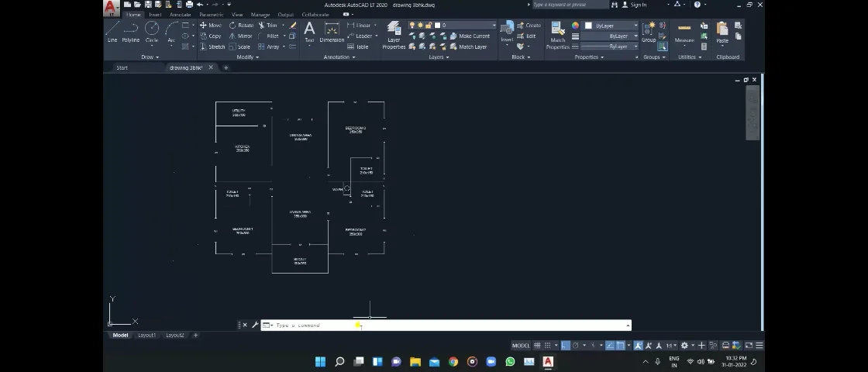Insert a Table from Annotation panel
The height and width of the screenshot is (372, 868).
pos(357,46)
